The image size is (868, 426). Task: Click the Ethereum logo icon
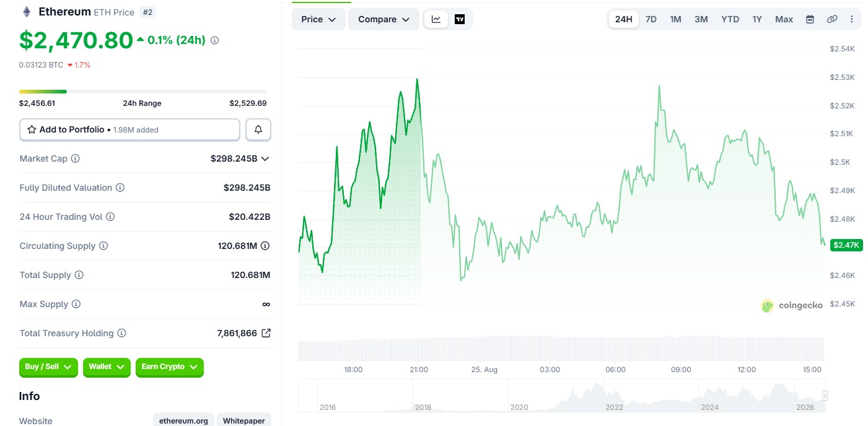tap(26, 12)
